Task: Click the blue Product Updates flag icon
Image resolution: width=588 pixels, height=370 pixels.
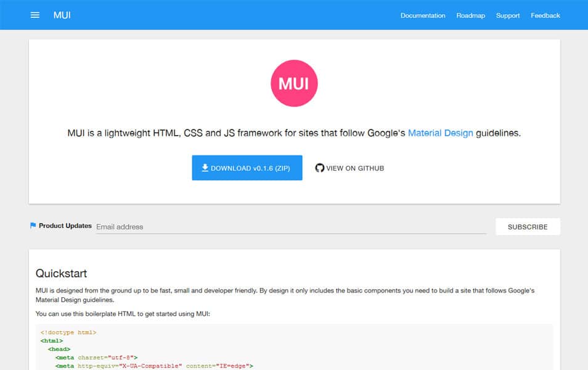Action: [x=33, y=226]
